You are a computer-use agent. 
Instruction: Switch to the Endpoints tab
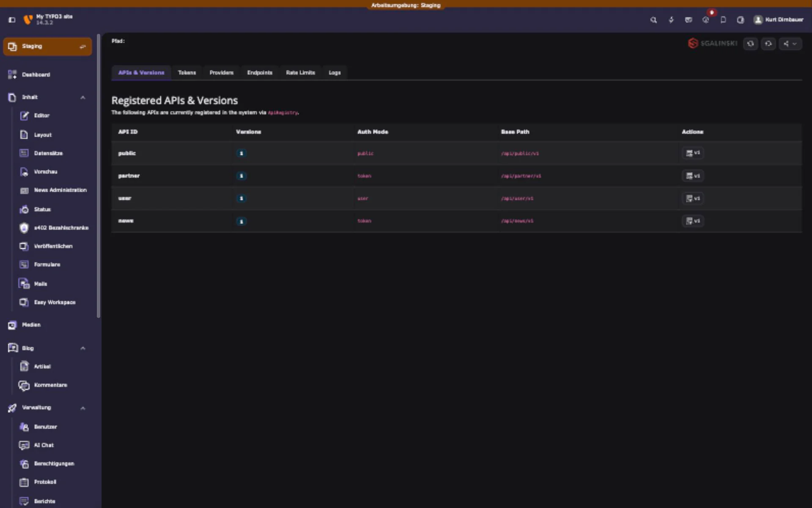coord(260,73)
